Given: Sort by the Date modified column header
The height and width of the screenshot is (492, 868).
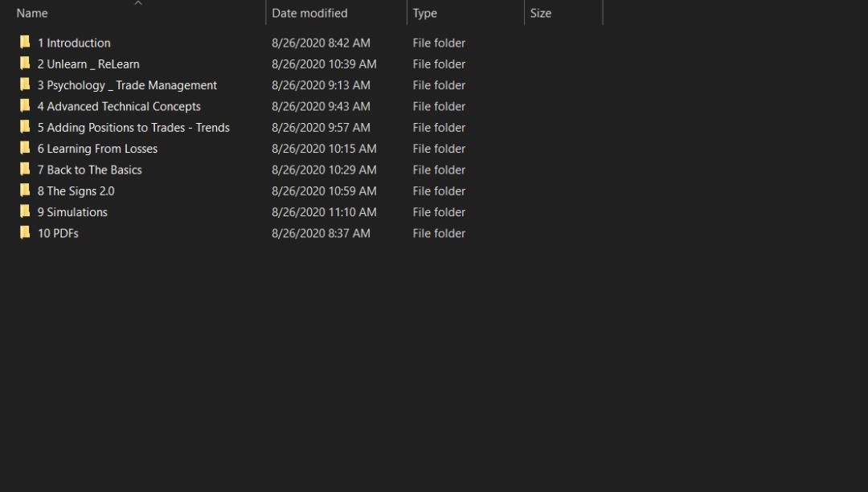Looking at the screenshot, I should [x=309, y=14].
